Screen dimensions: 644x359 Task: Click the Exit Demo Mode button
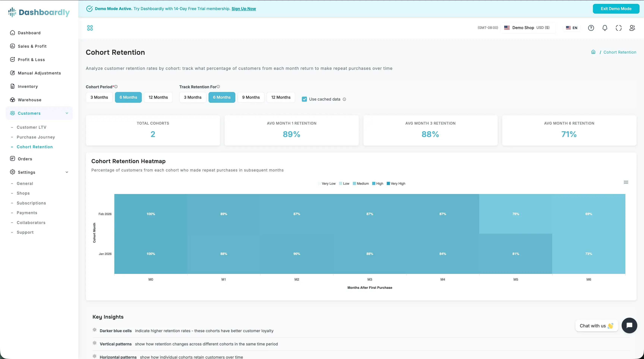[616, 9]
